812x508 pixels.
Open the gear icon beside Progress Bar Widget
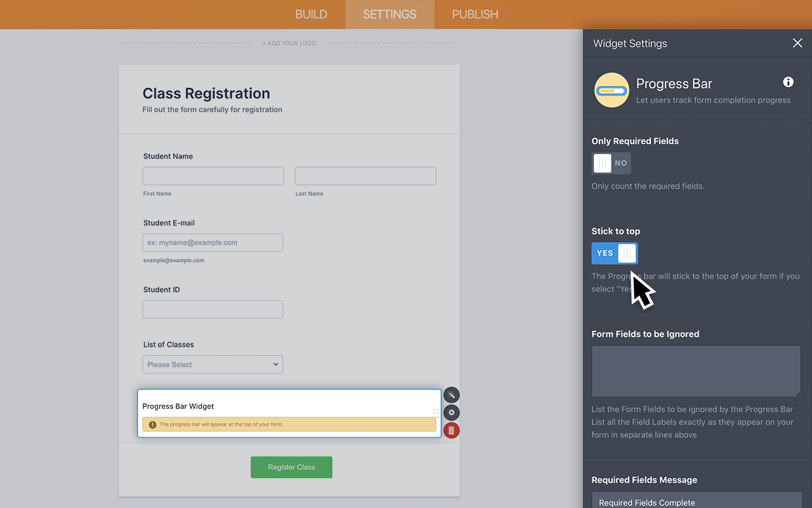click(x=451, y=412)
